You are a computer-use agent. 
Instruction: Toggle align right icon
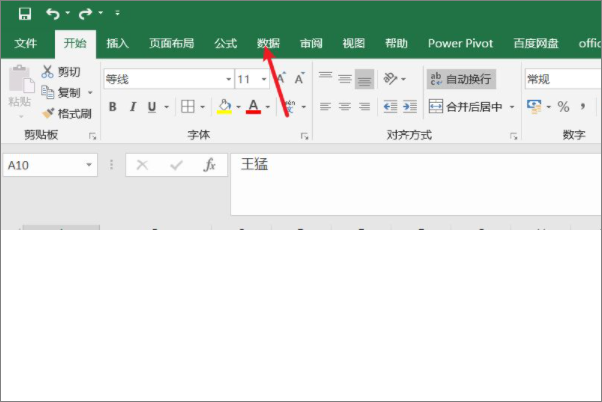click(x=364, y=107)
